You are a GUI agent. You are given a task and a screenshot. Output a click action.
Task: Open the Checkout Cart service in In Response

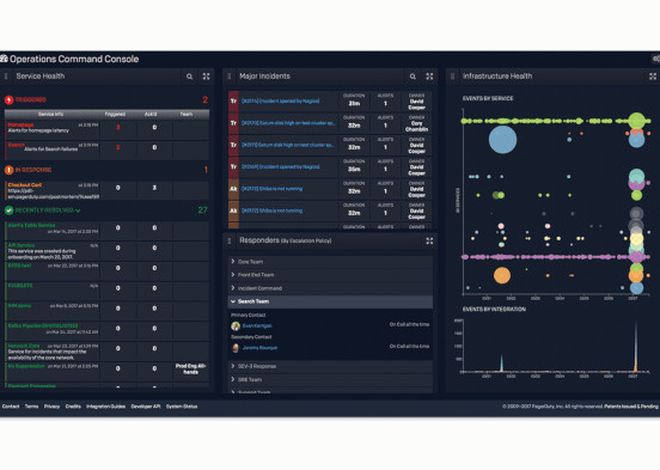[24, 185]
